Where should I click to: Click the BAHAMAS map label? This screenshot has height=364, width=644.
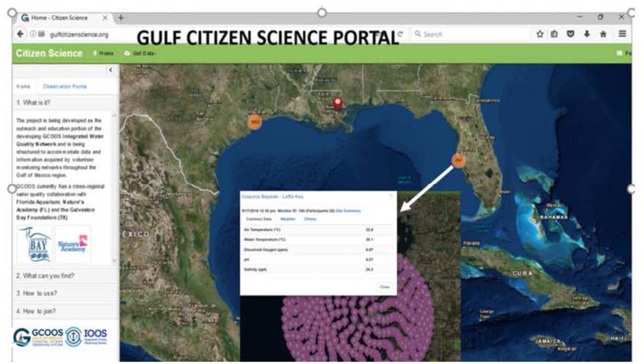[554, 217]
